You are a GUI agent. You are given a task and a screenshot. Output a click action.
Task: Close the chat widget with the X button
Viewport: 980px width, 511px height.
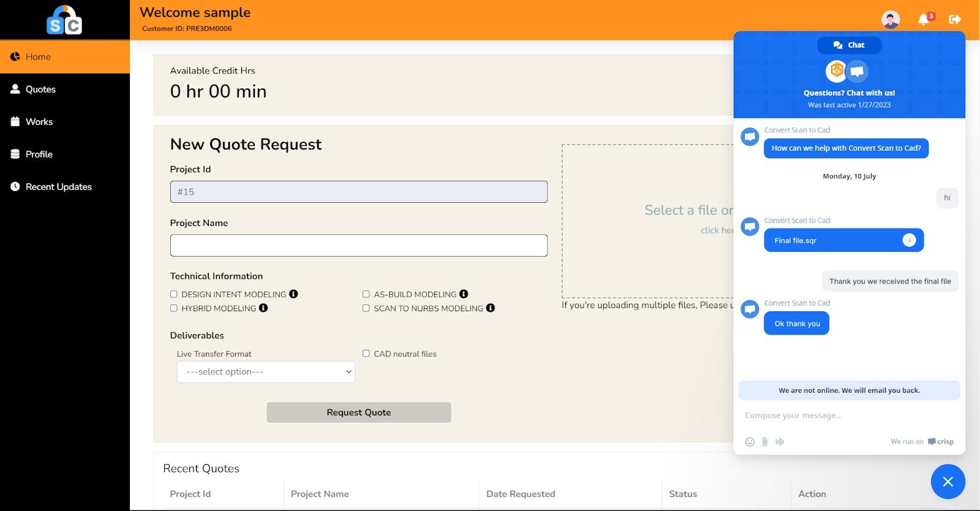click(948, 482)
